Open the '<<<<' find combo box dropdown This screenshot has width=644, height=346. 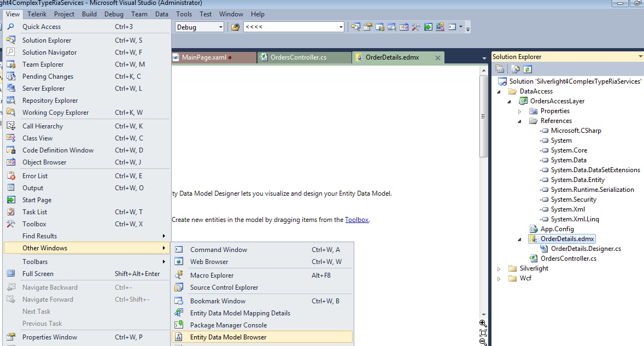pyautogui.click(x=341, y=27)
